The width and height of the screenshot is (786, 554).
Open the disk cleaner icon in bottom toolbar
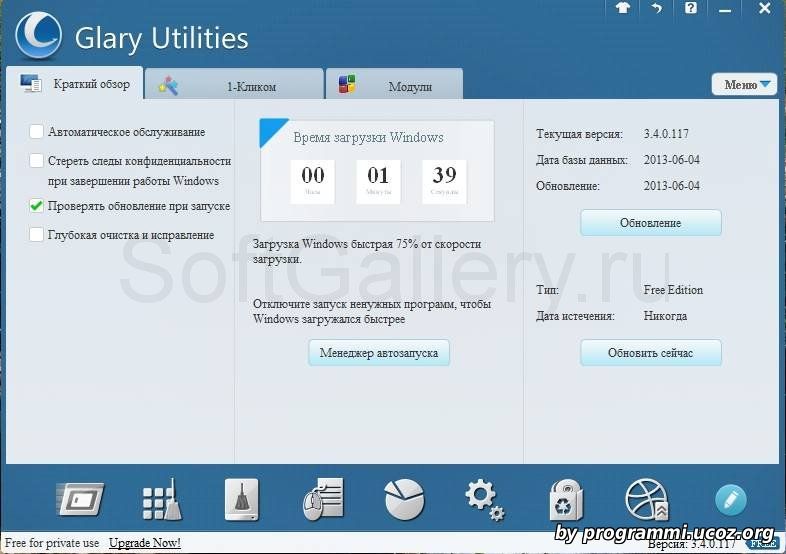(x=81, y=499)
